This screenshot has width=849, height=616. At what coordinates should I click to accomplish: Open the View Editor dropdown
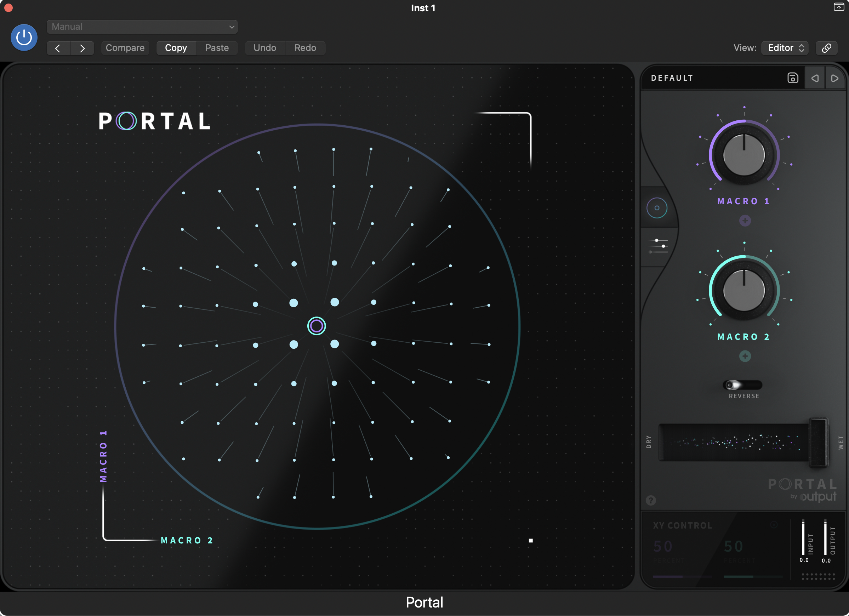tap(785, 48)
